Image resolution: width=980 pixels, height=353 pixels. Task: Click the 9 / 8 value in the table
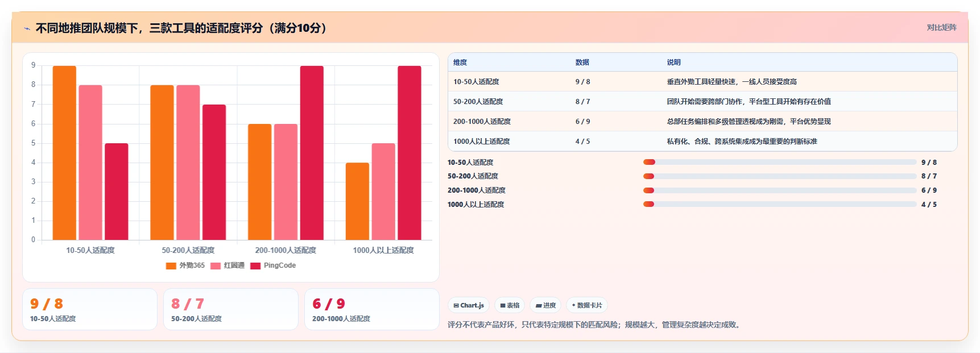tap(583, 82)
